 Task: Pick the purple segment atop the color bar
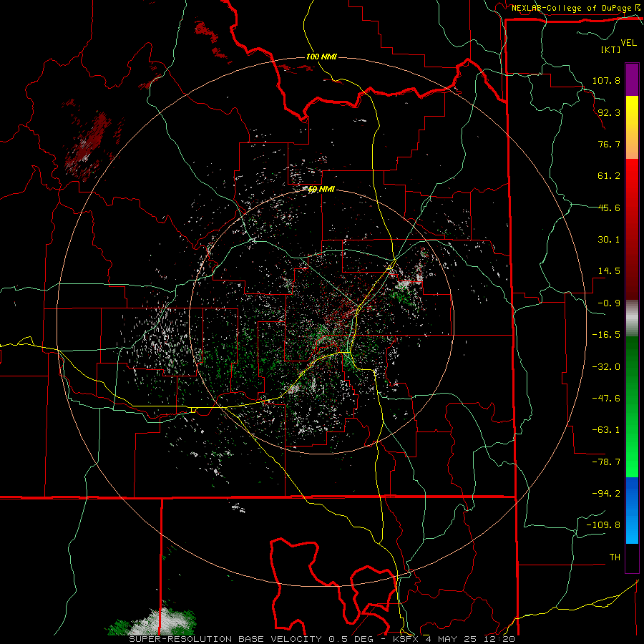click(x=632, y=79)
